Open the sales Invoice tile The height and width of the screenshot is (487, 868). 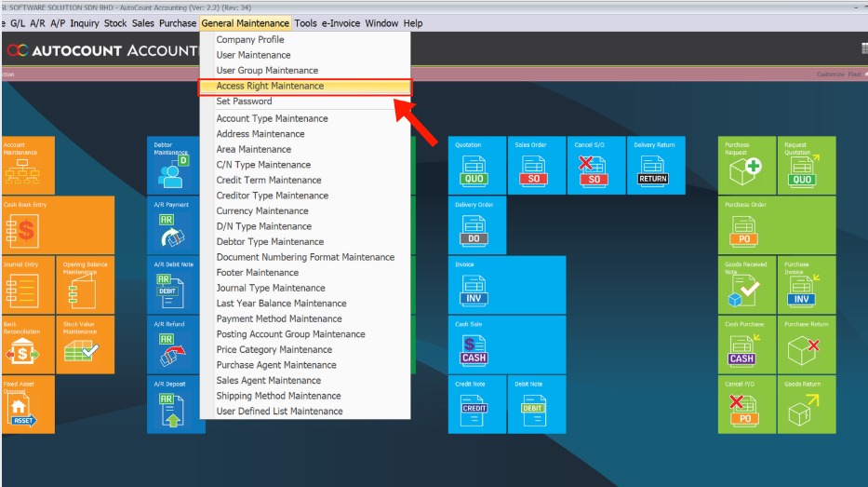coord(507,285)
